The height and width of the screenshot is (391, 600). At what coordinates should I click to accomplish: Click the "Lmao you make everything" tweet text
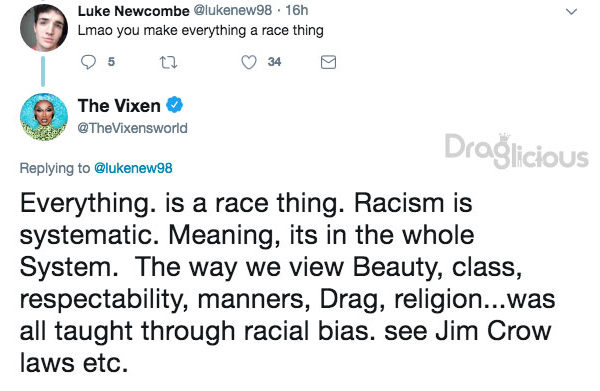[201, 31]
